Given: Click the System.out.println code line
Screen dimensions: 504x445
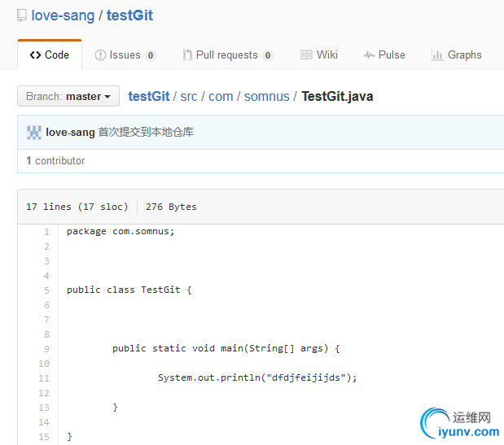Looking at the screenshot, I should (257, 377).
